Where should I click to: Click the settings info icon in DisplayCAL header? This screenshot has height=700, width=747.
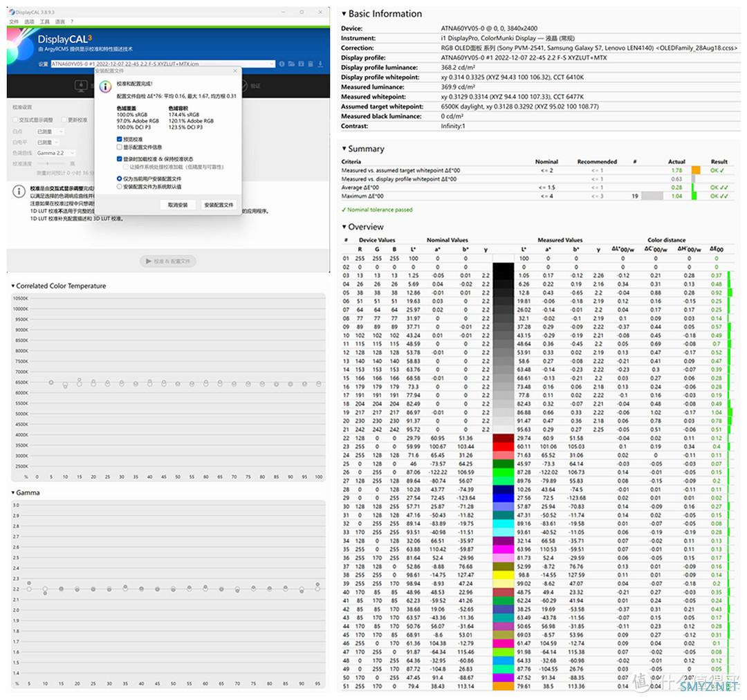point(282,64)
